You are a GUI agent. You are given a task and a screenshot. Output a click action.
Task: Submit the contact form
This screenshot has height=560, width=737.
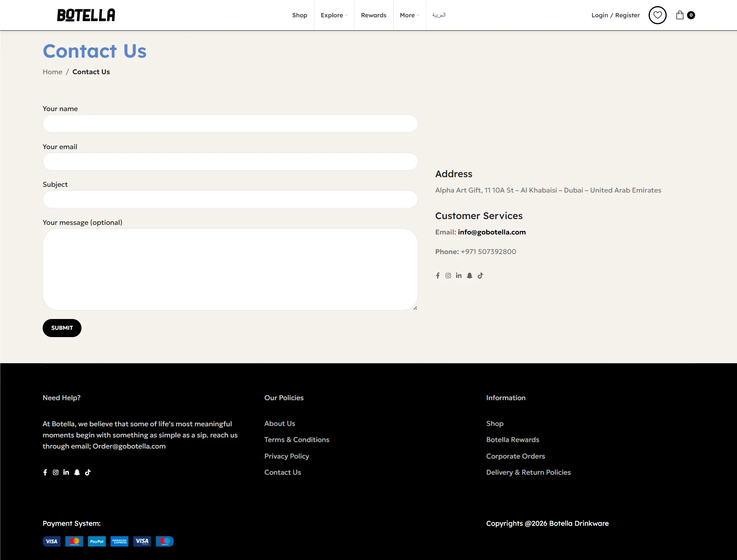[62, 328]
